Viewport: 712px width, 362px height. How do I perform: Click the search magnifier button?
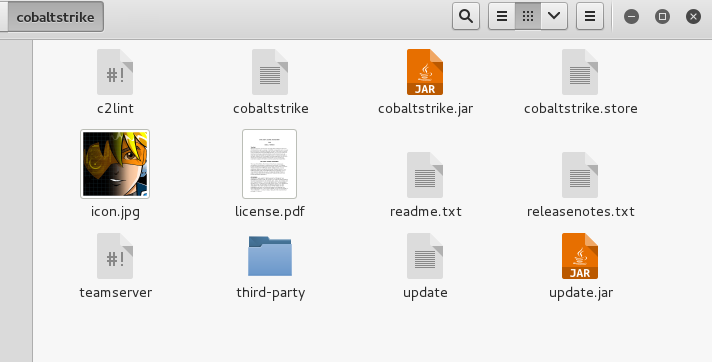(x=466, y=16)
